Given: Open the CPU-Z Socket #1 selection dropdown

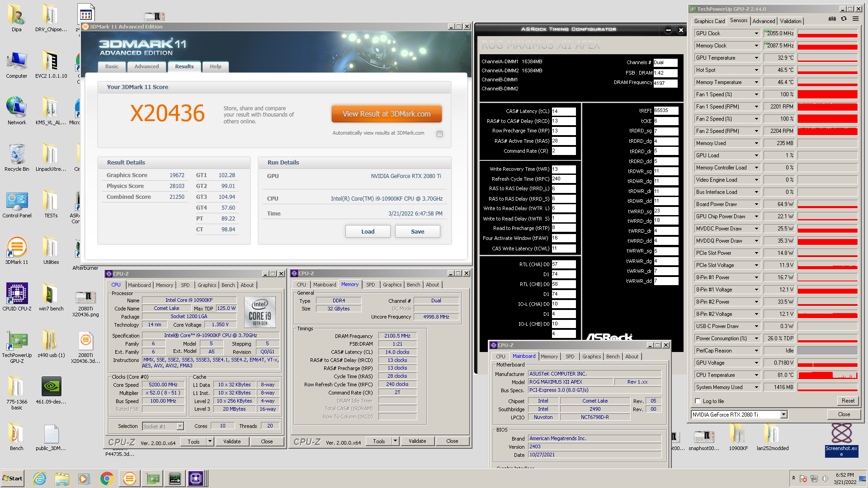Looking at the screenshot, I should [x=180, y=426].
